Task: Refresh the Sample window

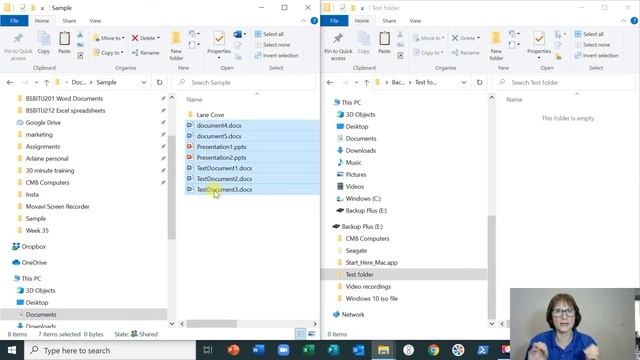Action: [x=159, y=82]
